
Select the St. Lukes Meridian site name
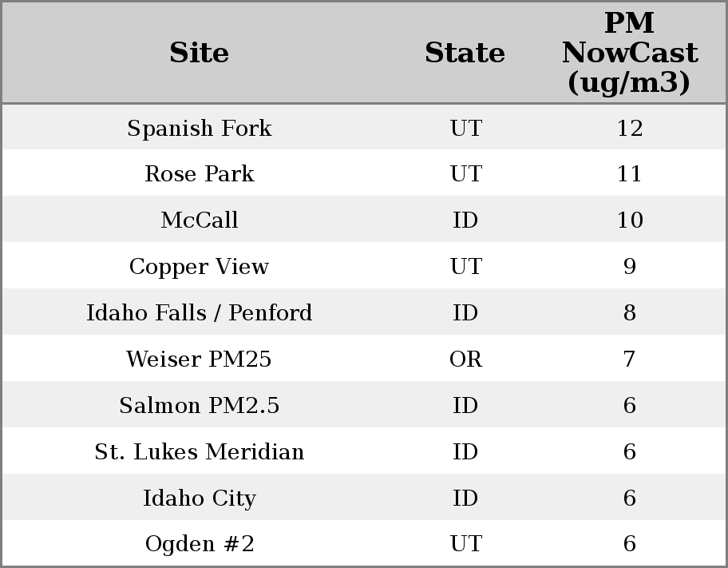(200, 452)
